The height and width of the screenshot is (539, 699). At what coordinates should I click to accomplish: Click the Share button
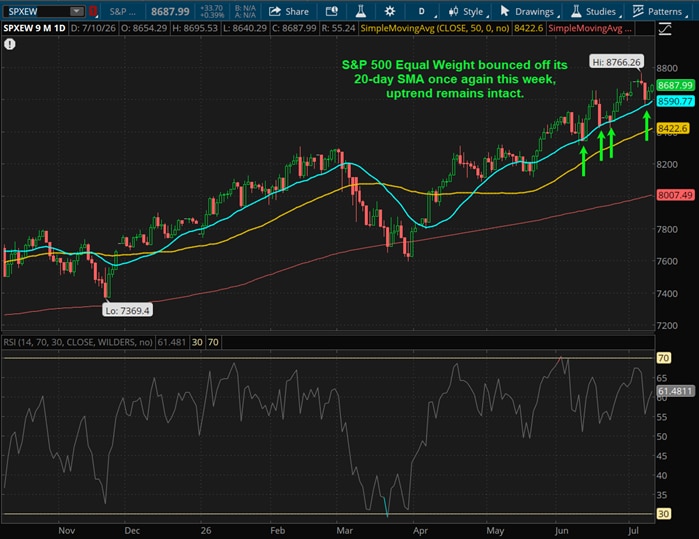(x=289, y=12)
